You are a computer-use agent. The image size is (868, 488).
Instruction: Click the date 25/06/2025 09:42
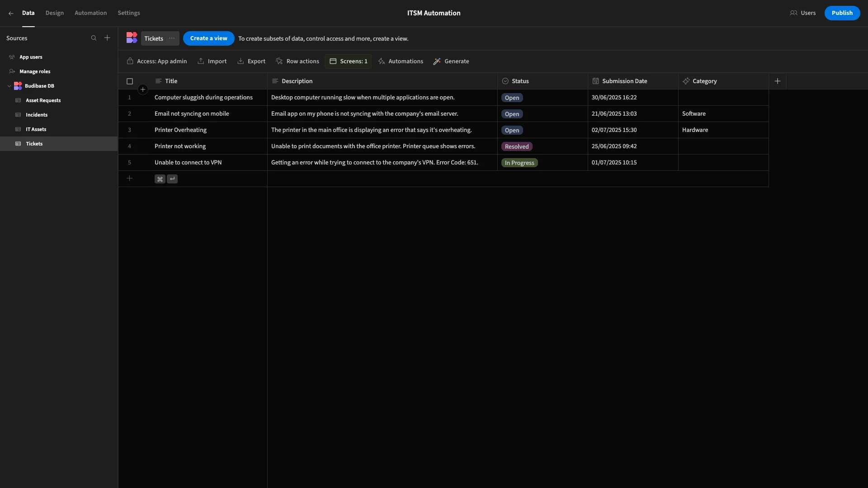(614, 146)
